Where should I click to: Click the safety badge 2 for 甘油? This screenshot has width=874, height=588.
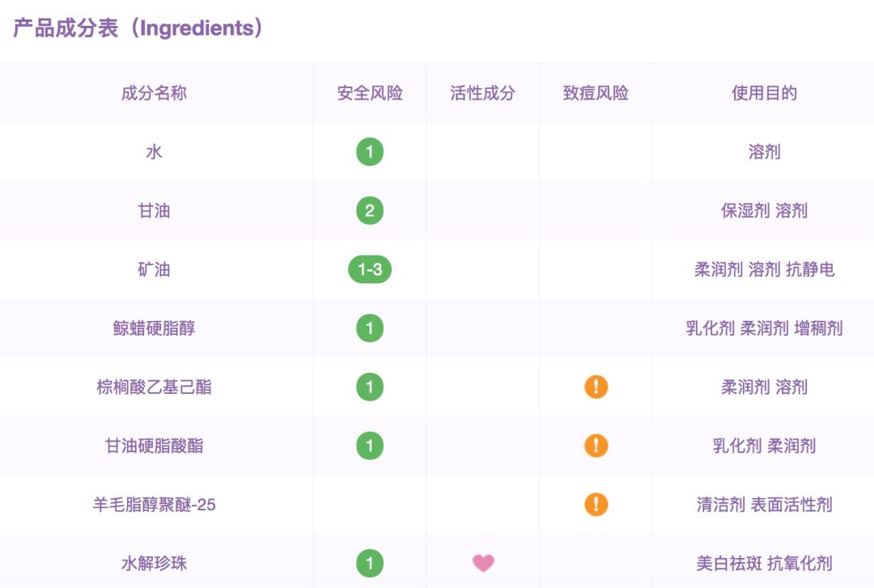370,210
